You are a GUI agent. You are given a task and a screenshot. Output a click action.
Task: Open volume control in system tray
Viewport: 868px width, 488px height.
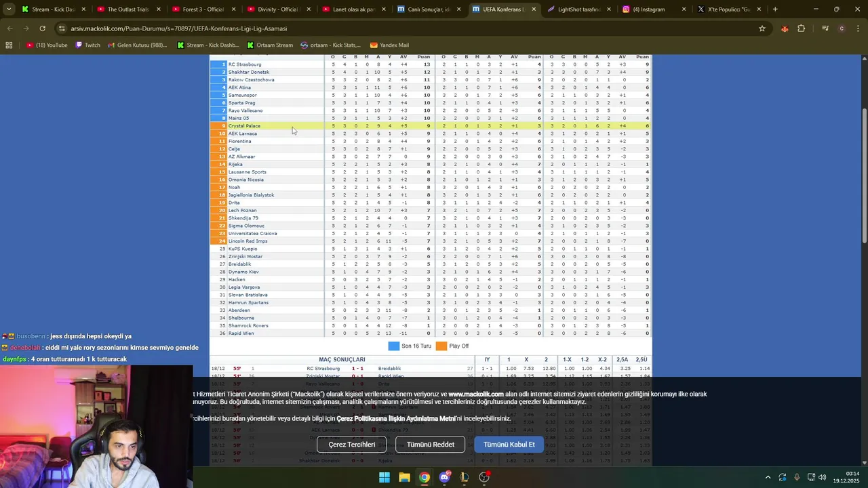coord(822,477)
